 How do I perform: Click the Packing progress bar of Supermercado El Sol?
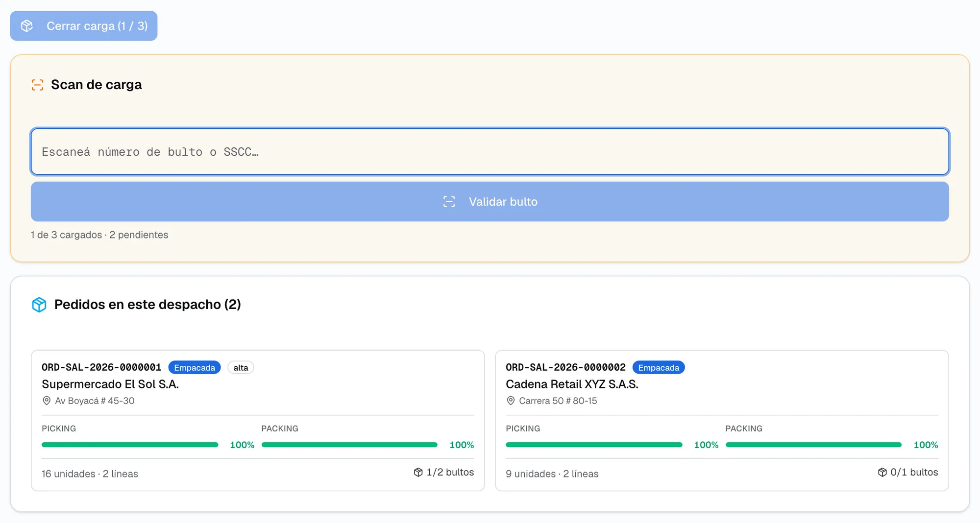[349, 445]
